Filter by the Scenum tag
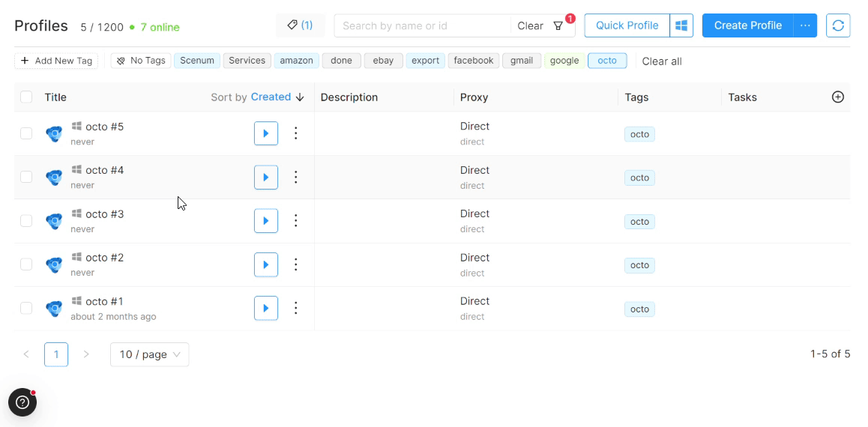 197,61
